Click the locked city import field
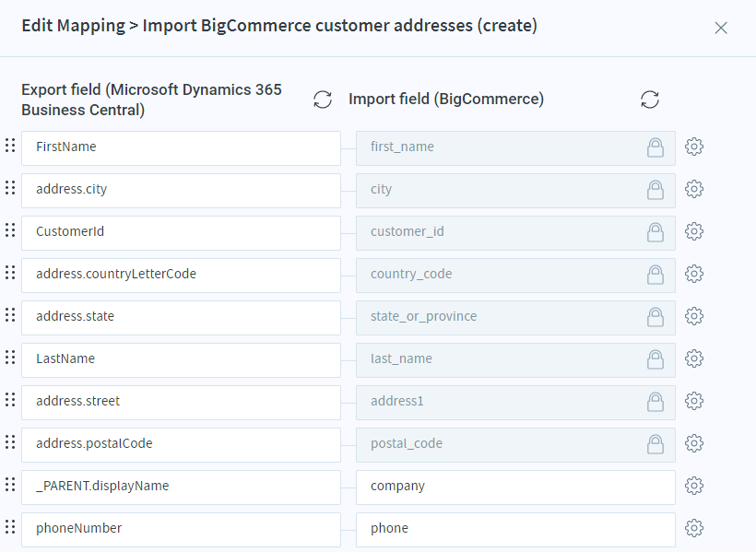 (515, 191)
